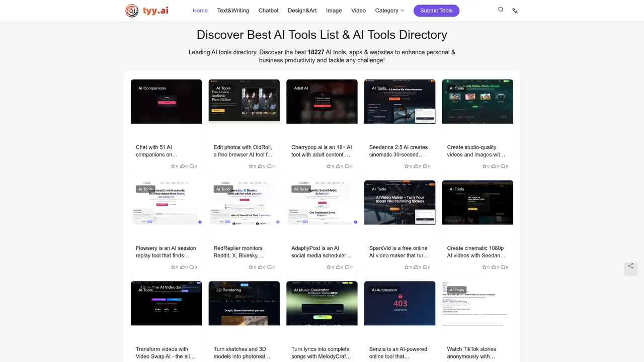Open the language translate icon
The height and width of the screenshot is (362, 644).
(x=515, y=11)
